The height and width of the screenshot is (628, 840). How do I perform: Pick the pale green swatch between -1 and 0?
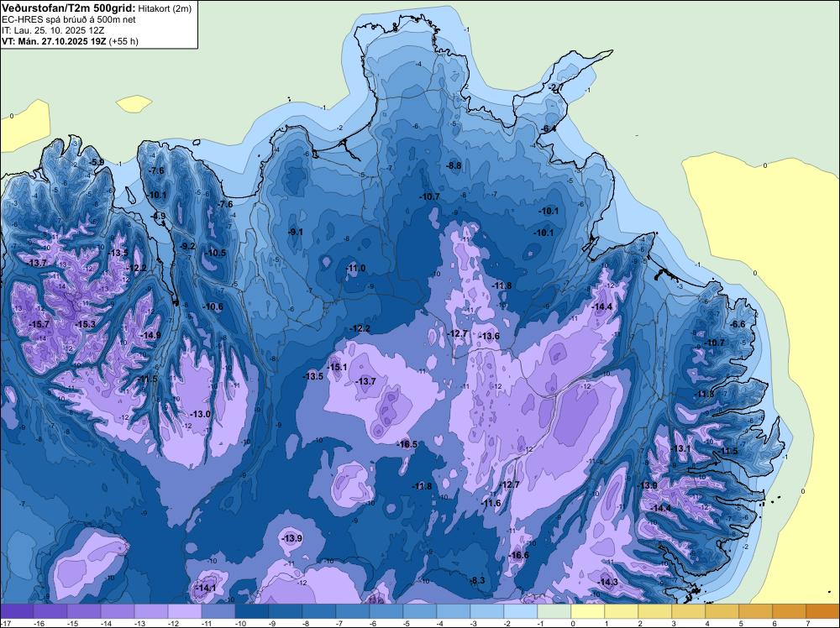tap(554, 611)
